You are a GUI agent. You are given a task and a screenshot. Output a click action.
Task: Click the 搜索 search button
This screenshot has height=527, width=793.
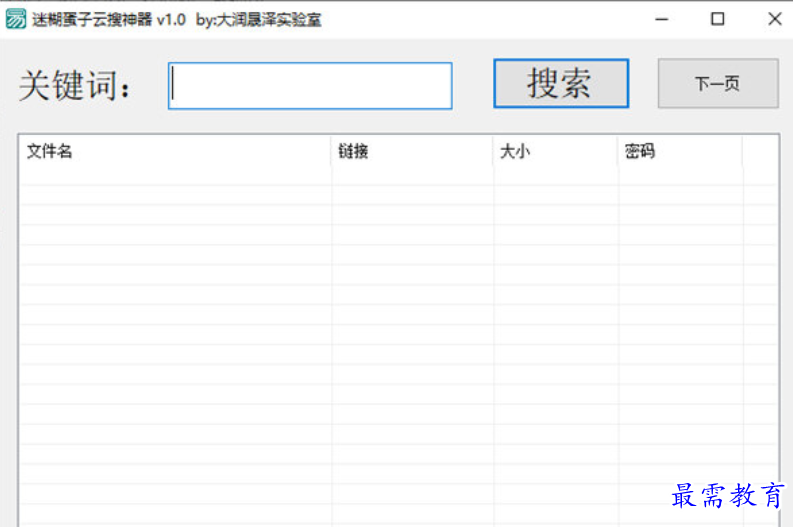click(561, 83)
